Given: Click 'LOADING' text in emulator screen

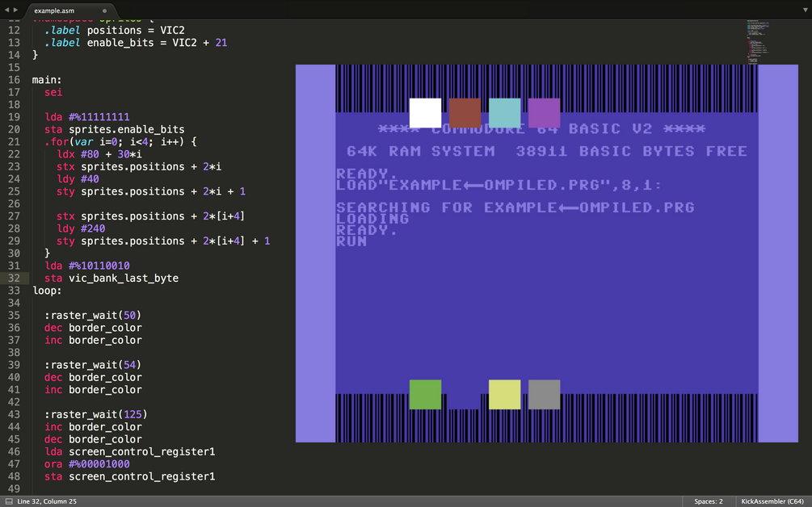Looking at the screenshot, I should (x=372, y=219).
